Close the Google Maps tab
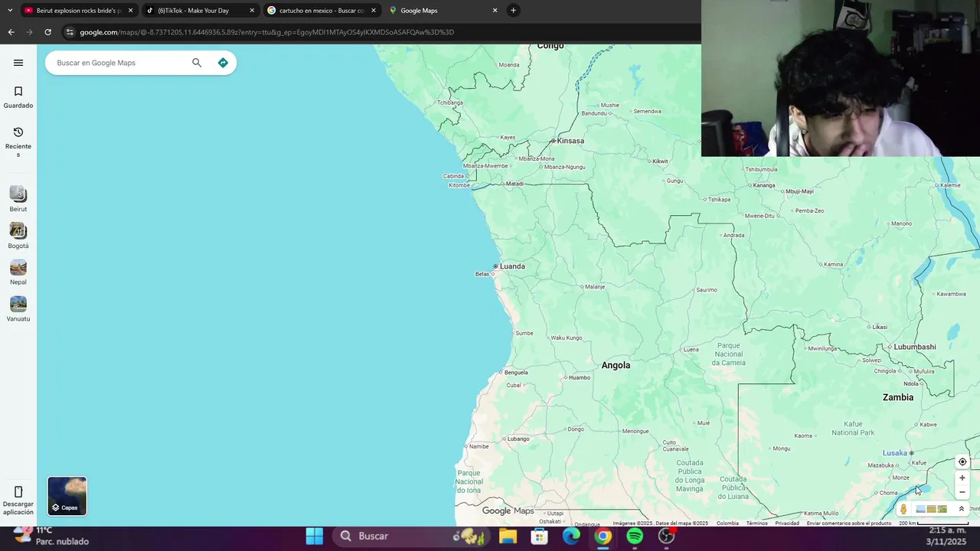This screenshot has height=551, width=980. point(495,11)
